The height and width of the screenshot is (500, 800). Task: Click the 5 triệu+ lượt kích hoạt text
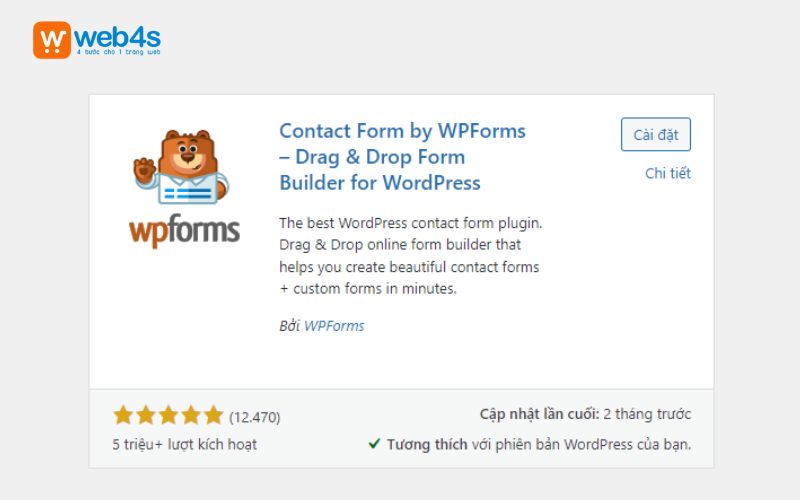pos(185,444)
